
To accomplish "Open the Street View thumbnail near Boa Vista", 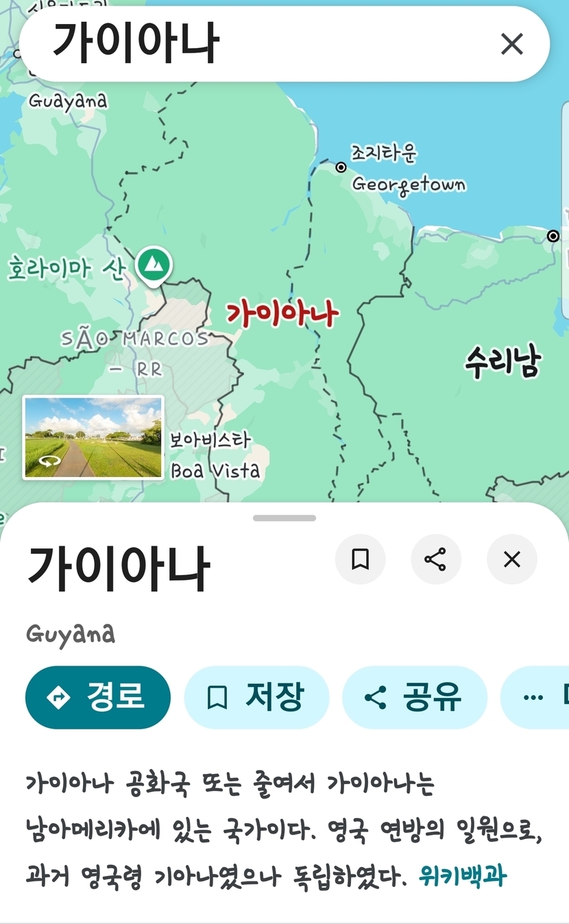I will coord(93,437).
